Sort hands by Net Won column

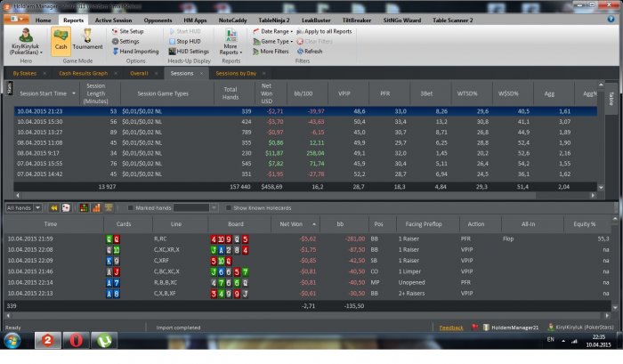click(295, 224)
